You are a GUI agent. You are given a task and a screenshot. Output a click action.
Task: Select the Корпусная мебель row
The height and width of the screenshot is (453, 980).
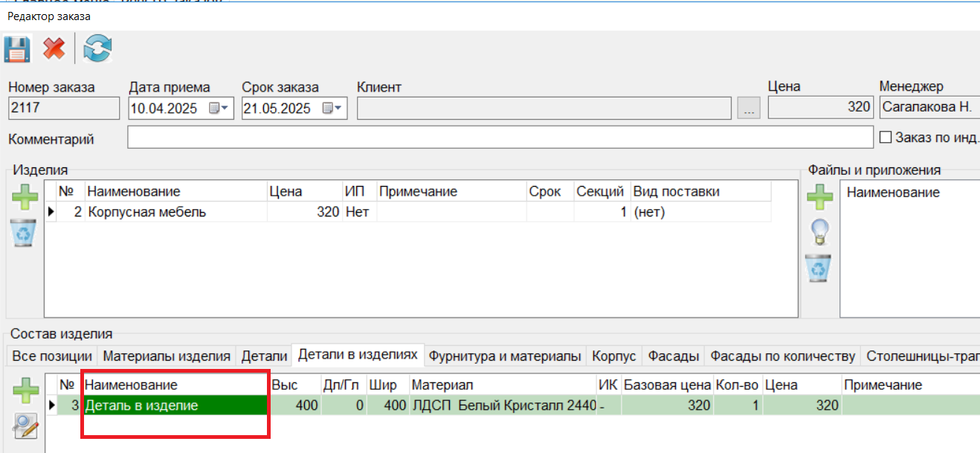click(146, 212)
